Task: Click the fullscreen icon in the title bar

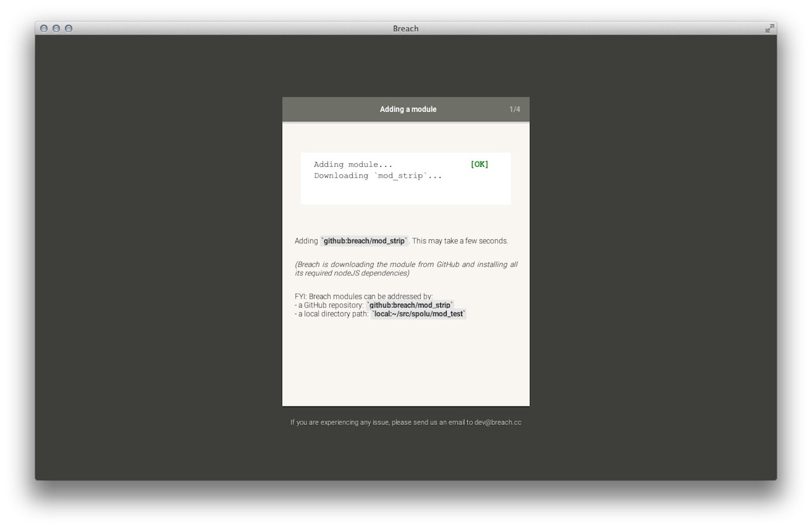Action: pyautogui.click(x=769, y=29)
